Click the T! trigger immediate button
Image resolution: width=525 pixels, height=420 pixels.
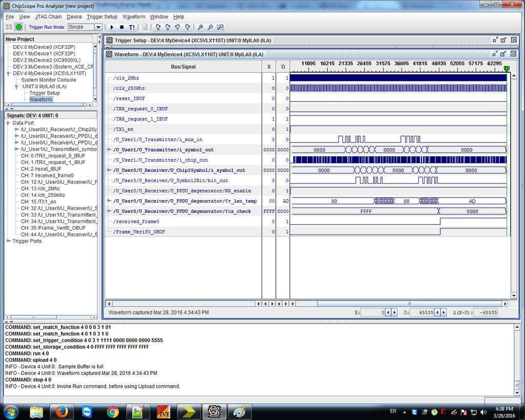point(132,27)
